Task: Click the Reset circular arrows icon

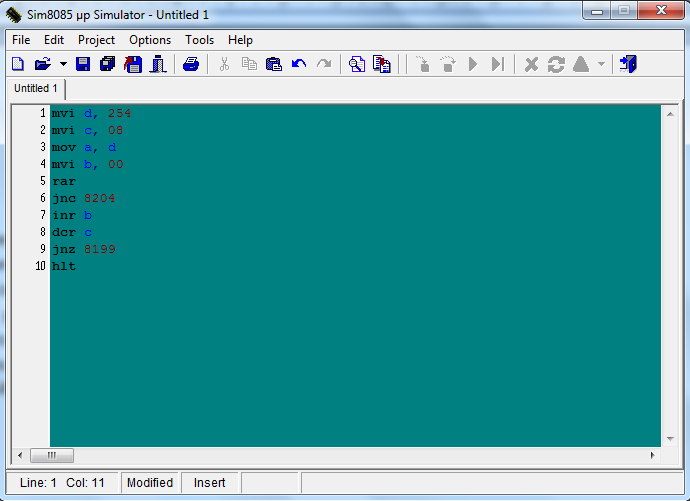Action: pyautogui.click(x=556, y=65)
